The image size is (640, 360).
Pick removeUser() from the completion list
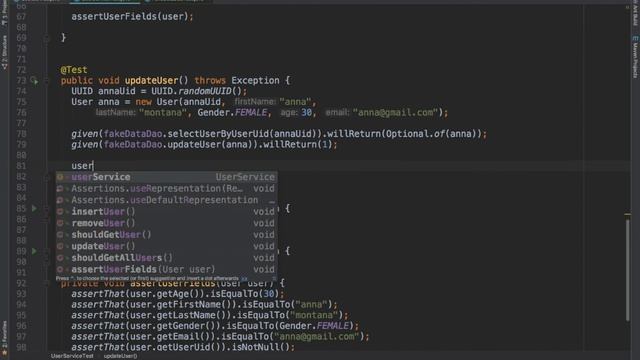pos(167,223)
